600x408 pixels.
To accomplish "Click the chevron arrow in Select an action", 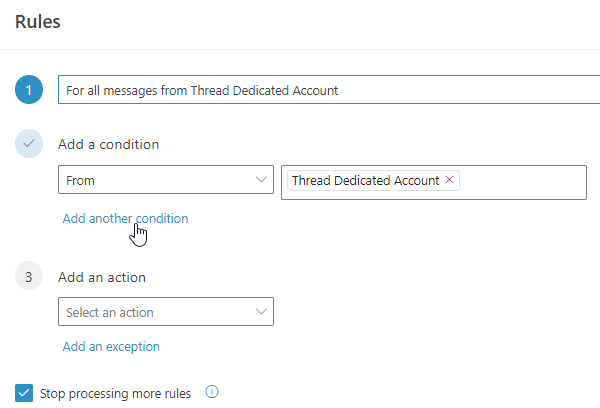I will click(261, 312).
